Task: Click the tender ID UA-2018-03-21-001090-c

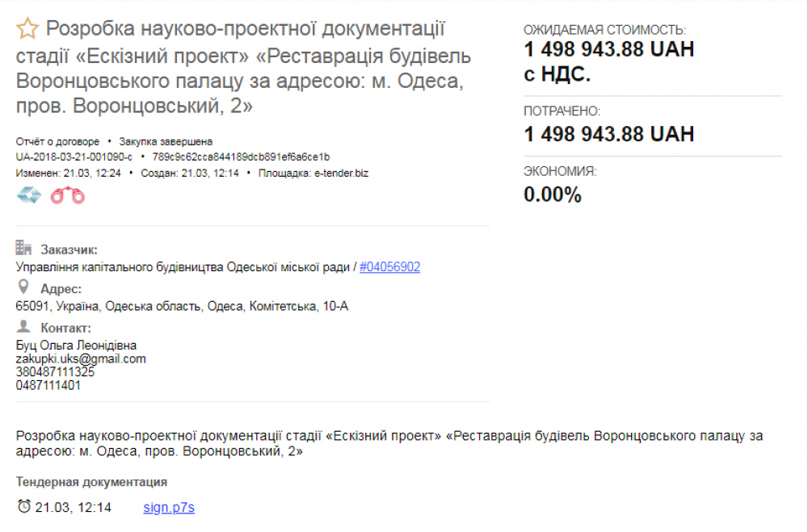Action: coord(74,157)
